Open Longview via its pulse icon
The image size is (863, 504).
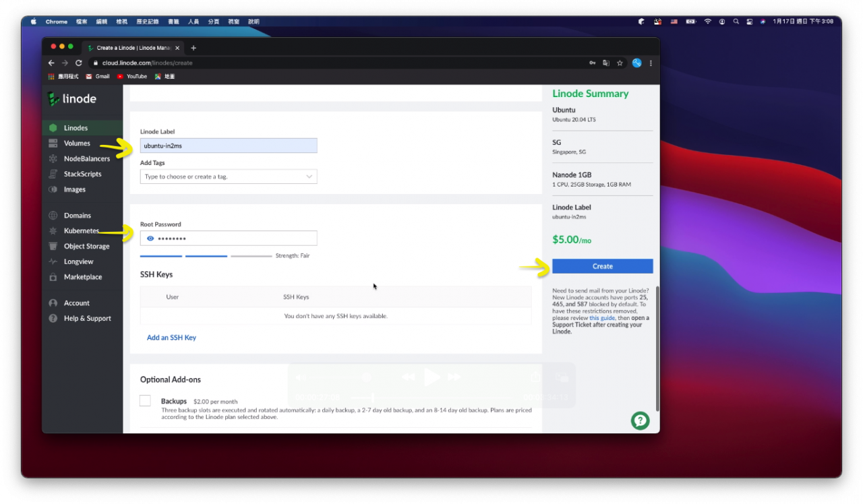(x=53, y=261)
